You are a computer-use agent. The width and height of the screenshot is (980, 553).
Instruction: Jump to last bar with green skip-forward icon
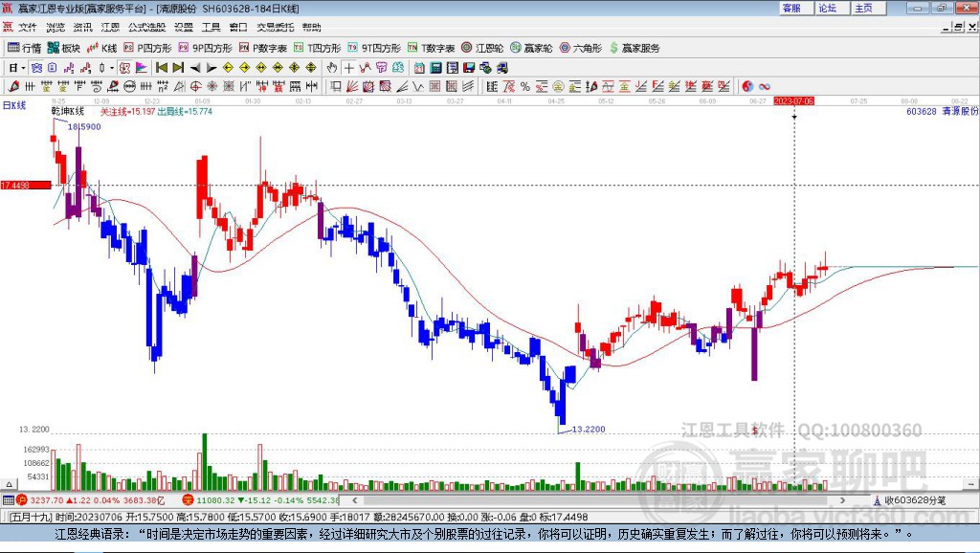[x=178, y=68]
